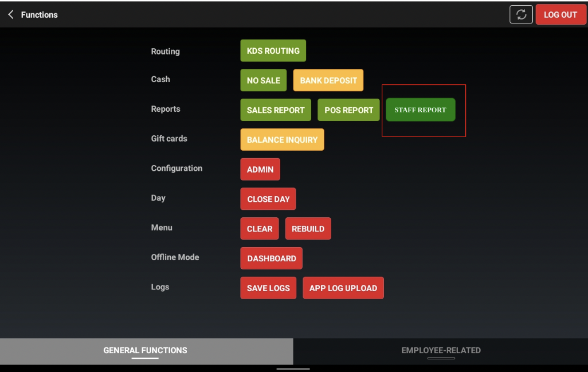Open KDS ROUTING
This screenshot has width=588, height=372.
click(273, 50)
